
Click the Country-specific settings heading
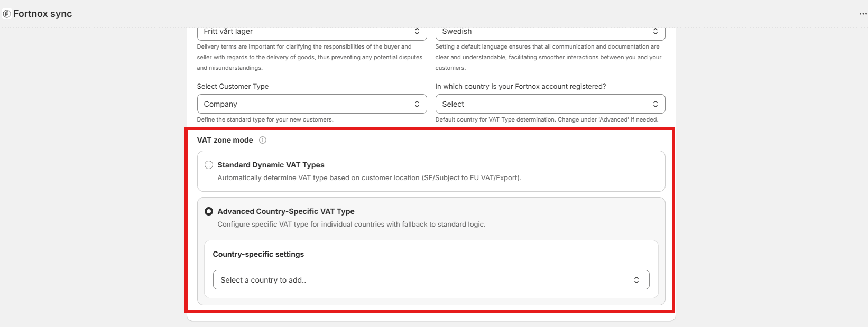click(258, 254)
